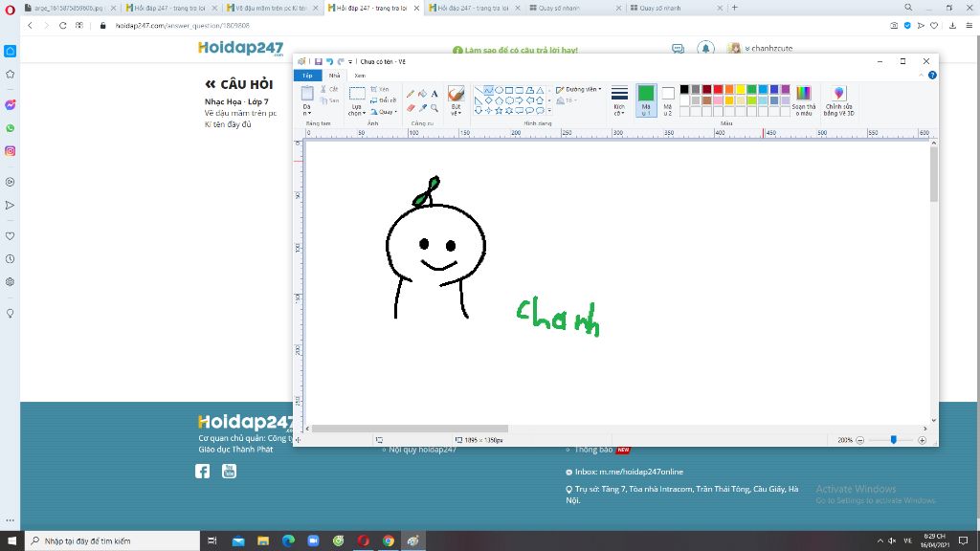
Task: Click the notification bell on Hoidap247 header
Action: [x=705, y=48]
